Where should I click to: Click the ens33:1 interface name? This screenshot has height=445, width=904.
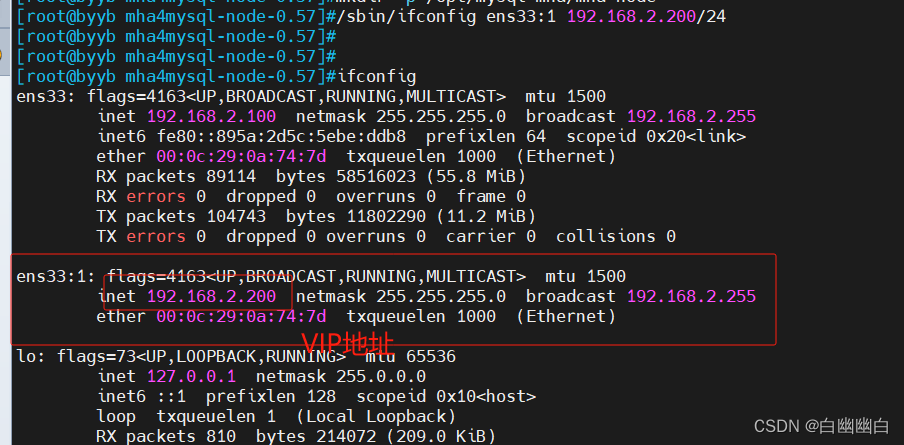56,276
